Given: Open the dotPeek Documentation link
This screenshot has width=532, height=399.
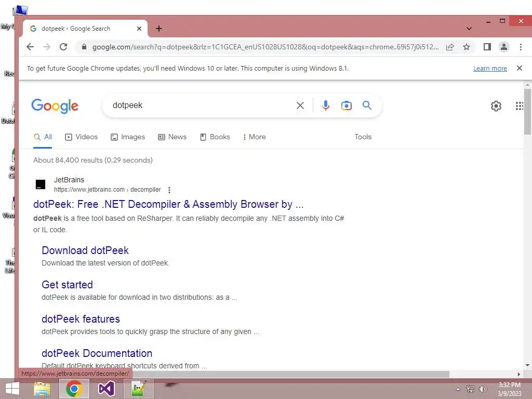Looking at the screenshot, I should (x=97, y=353).
